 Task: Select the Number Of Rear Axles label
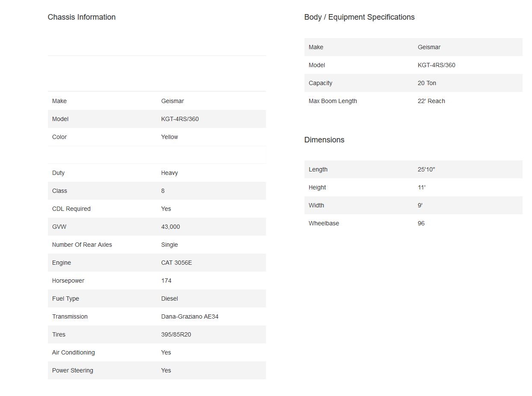click(x=82, y=245)
